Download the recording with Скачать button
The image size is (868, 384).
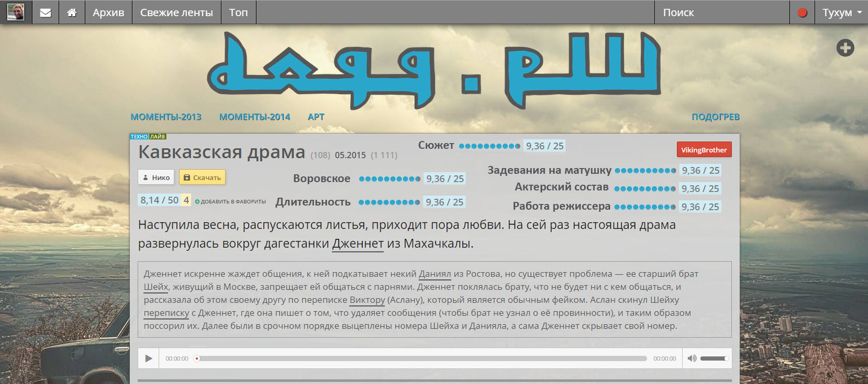[x=202, y=177]
